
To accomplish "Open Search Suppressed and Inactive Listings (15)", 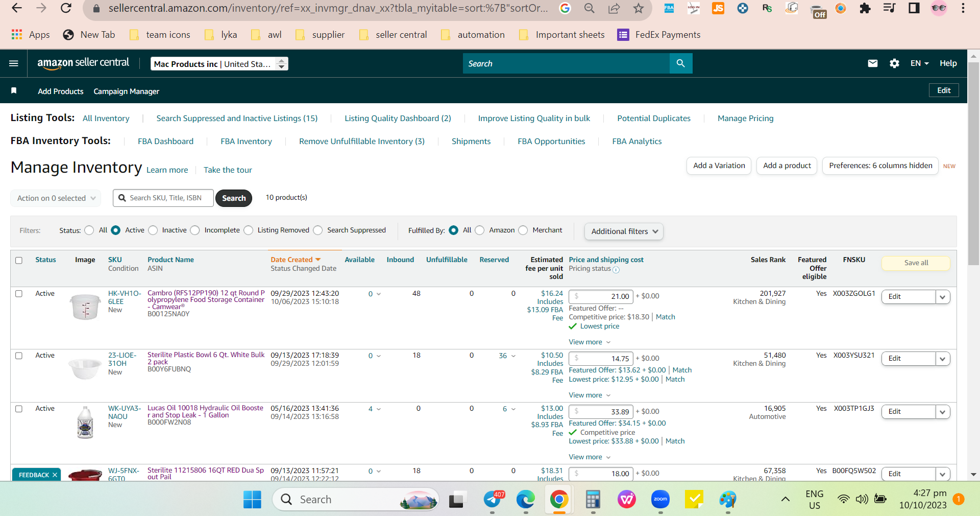I will point(237,119).
